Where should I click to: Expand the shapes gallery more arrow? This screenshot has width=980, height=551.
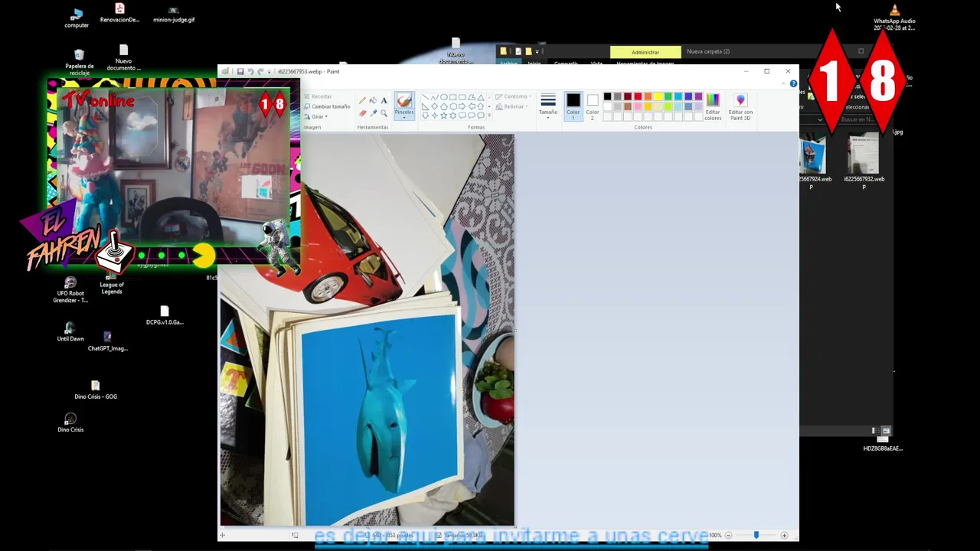tap(489, 116)
